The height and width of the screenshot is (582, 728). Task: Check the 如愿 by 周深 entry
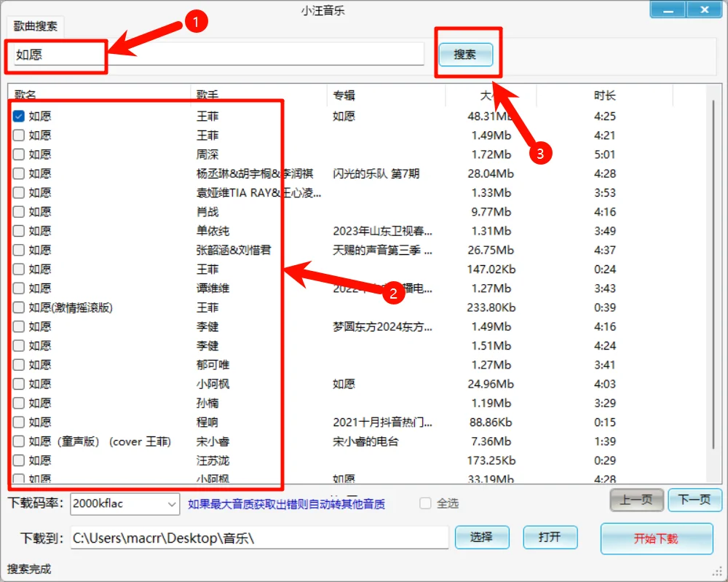tap(17, 154)
